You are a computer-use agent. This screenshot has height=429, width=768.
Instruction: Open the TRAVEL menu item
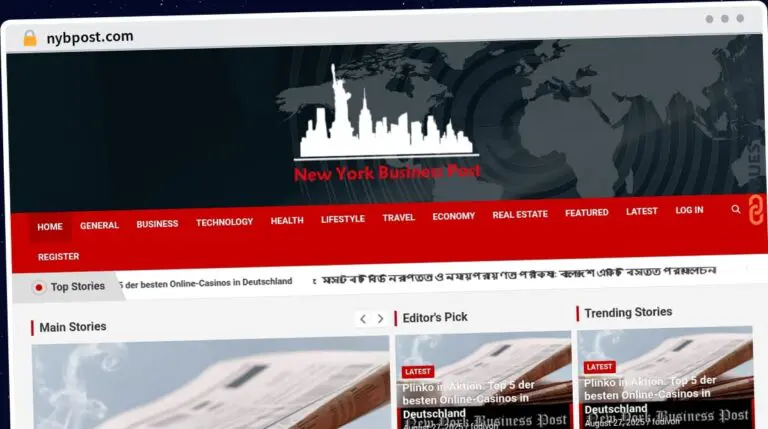tap(399, 217)
